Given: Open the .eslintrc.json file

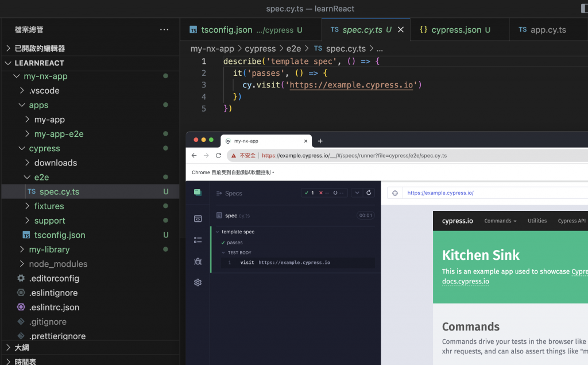Looking at the screenshot, I should click(x=90, y=307).
